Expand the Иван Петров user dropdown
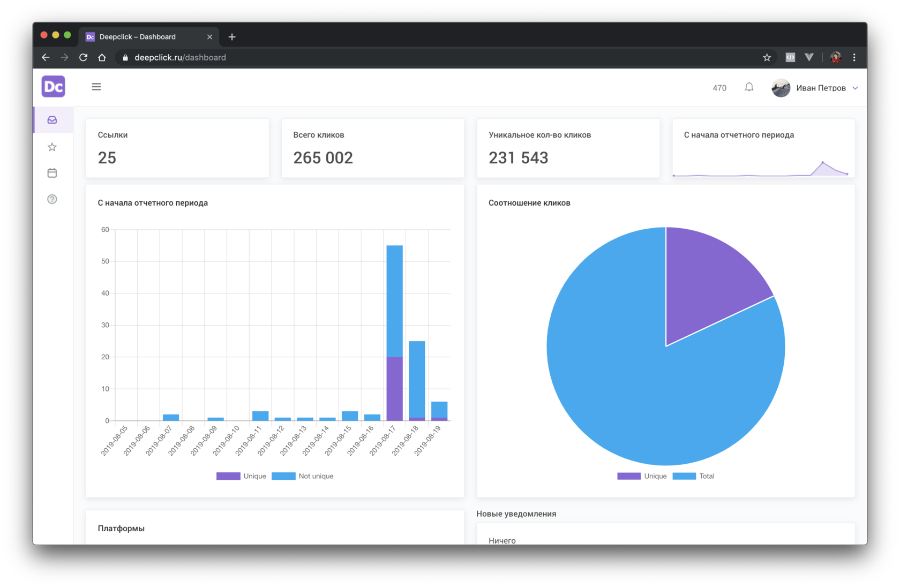Image resolution: width=900 pixels, height=588 pixels. 856,88
